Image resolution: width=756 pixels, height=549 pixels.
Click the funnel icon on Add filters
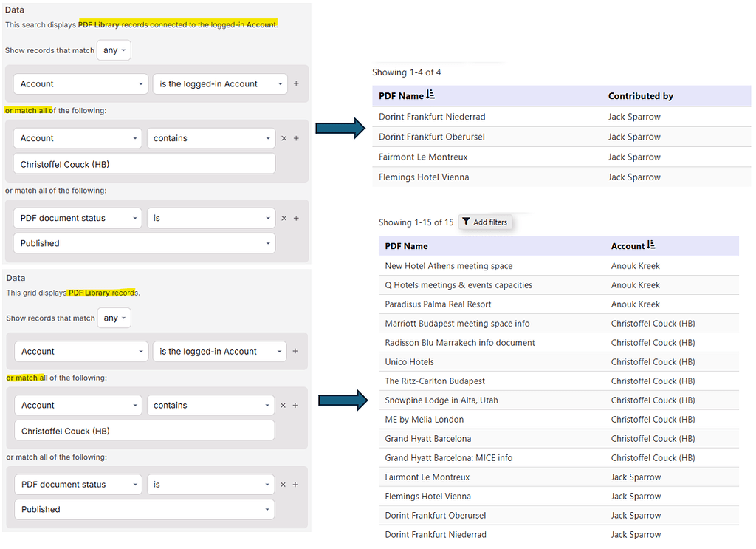pyautogui.click(x=468, y=222)
